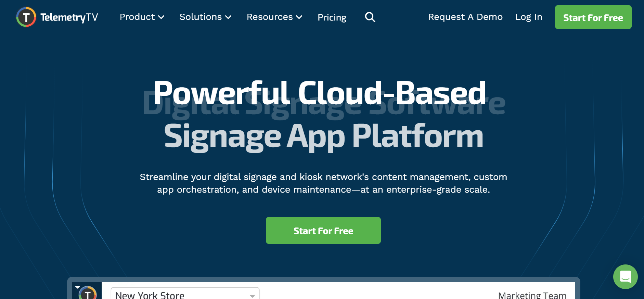
Task: Open the New York Store dropdown
Action: (185, 294)
